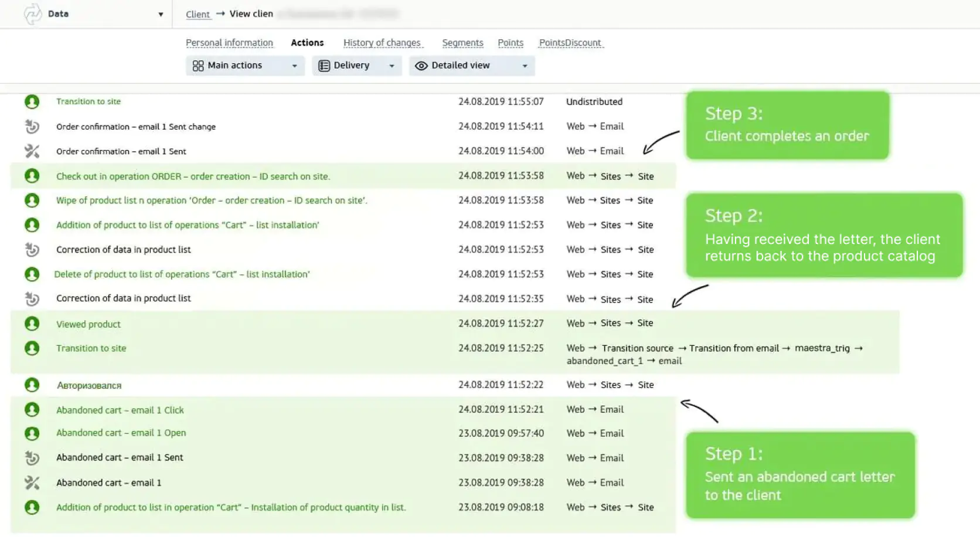Select the Авторизовался action text

tap(89, 386)
